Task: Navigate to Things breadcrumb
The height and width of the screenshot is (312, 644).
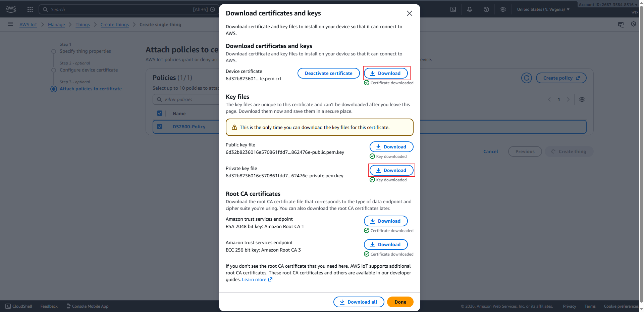Action: (x=83, y=25)
